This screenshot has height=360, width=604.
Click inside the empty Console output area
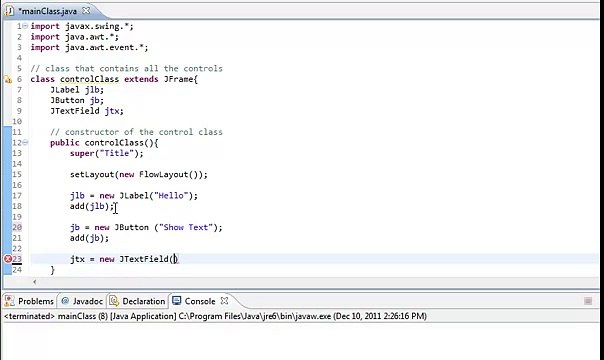point(300,342)
